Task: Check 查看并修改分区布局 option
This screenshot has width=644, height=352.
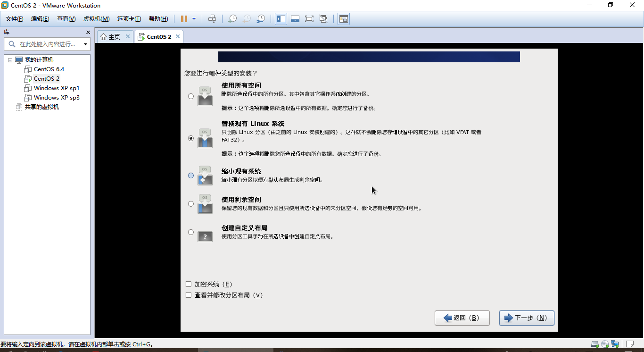Action: pos(188,295)
